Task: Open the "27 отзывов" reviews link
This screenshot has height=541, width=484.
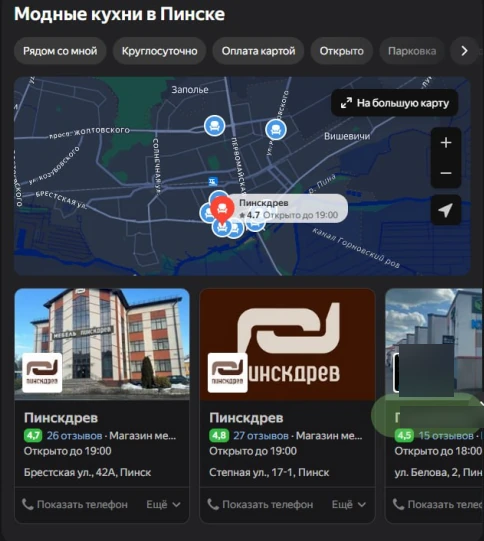Action: click(x=261, y=435)
